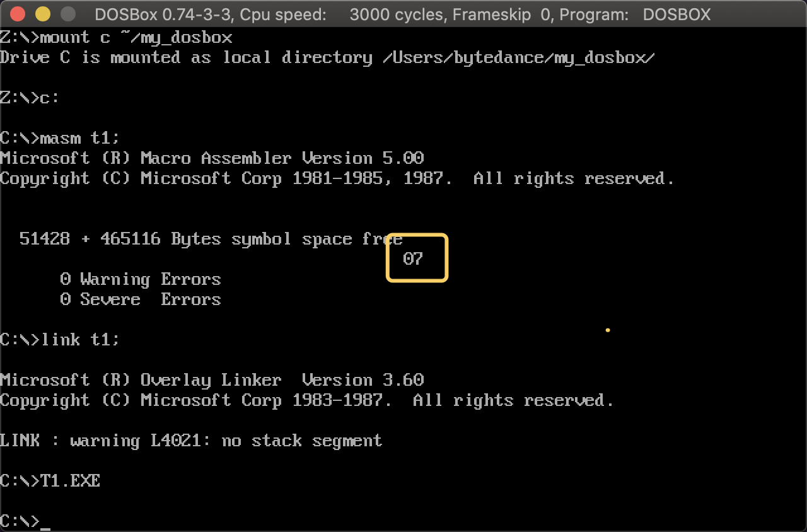Click the 'Drive C is mounted' message

[327, 57]
